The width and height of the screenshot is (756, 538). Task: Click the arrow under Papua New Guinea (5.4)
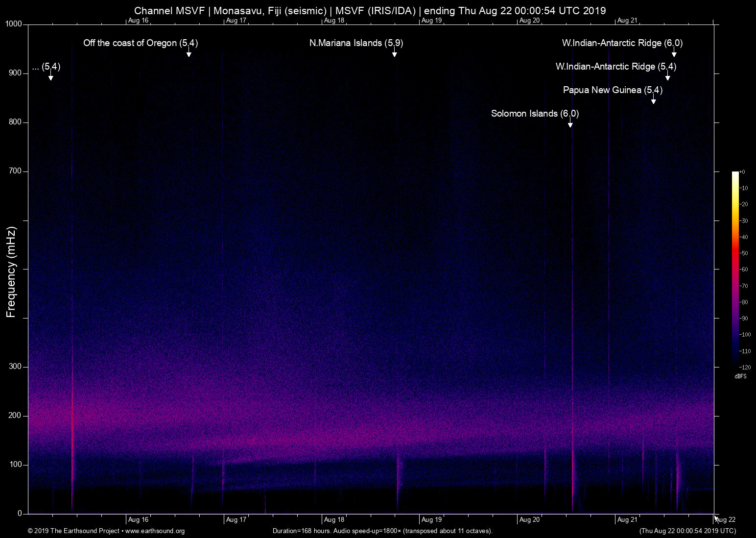point(653,101)
